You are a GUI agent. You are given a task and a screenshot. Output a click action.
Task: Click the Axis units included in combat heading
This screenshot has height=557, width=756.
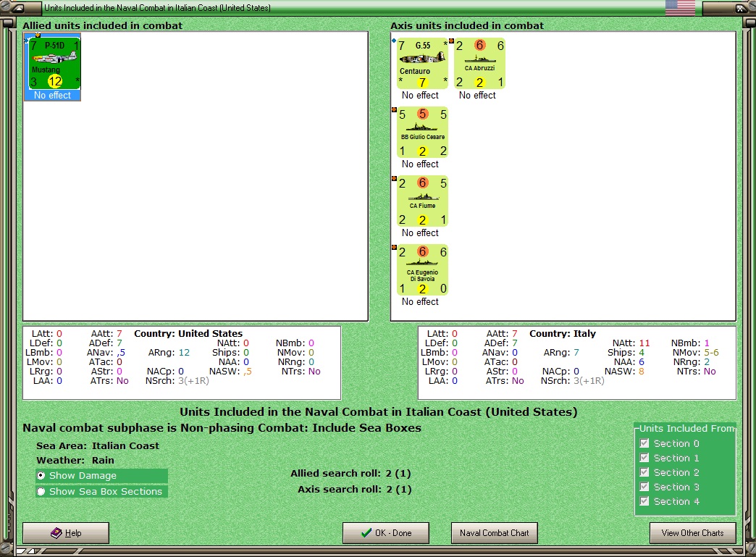tap(467, 25)
